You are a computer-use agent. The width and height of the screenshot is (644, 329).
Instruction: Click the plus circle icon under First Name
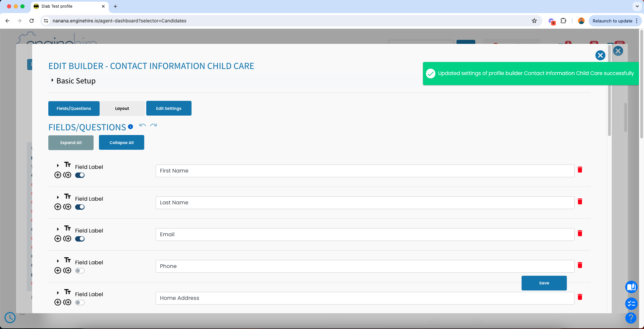58,175
